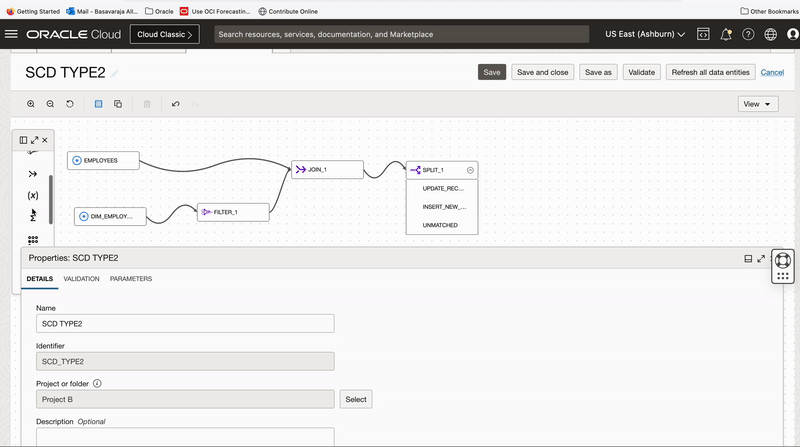Close the operators panel

[45, 140]
